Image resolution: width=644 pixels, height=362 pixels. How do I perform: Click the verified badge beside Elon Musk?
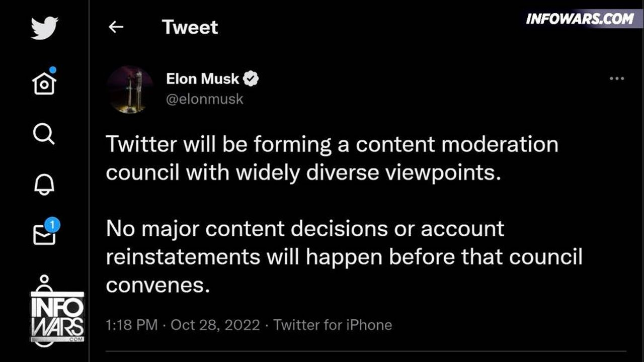[251, 79]
